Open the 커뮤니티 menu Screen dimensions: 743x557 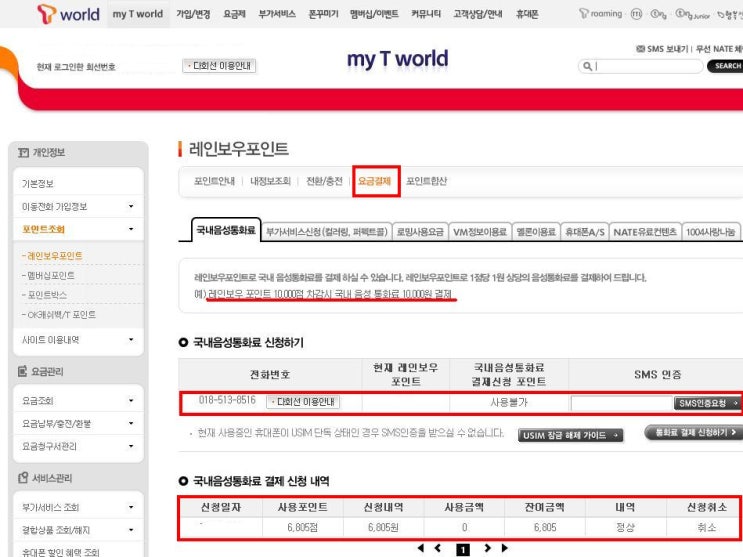pos(426,14)
